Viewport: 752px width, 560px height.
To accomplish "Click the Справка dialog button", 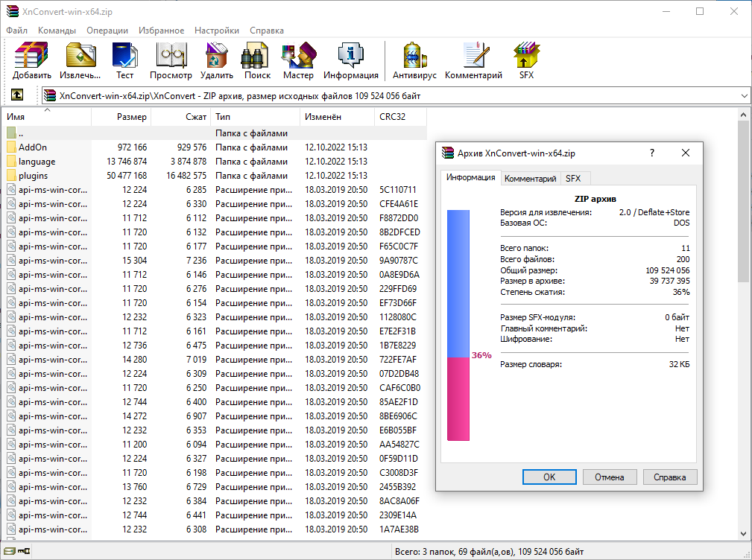I will click(x=669, y=477).
